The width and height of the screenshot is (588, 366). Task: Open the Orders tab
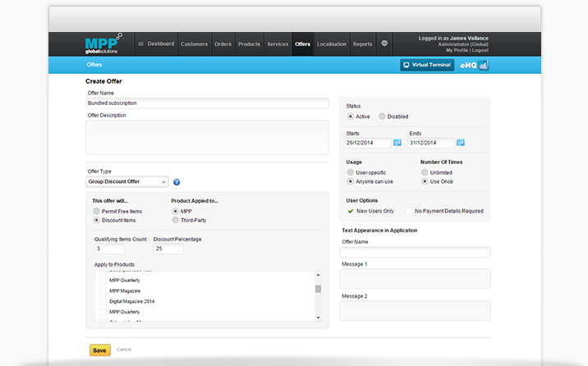pos(223,44)
